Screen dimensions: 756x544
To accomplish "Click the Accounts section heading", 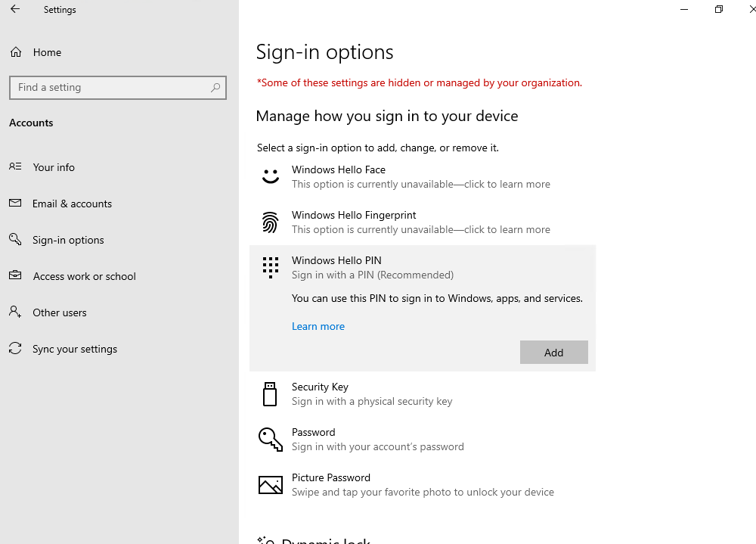I will pyautogui.click(x=31, y=123).
